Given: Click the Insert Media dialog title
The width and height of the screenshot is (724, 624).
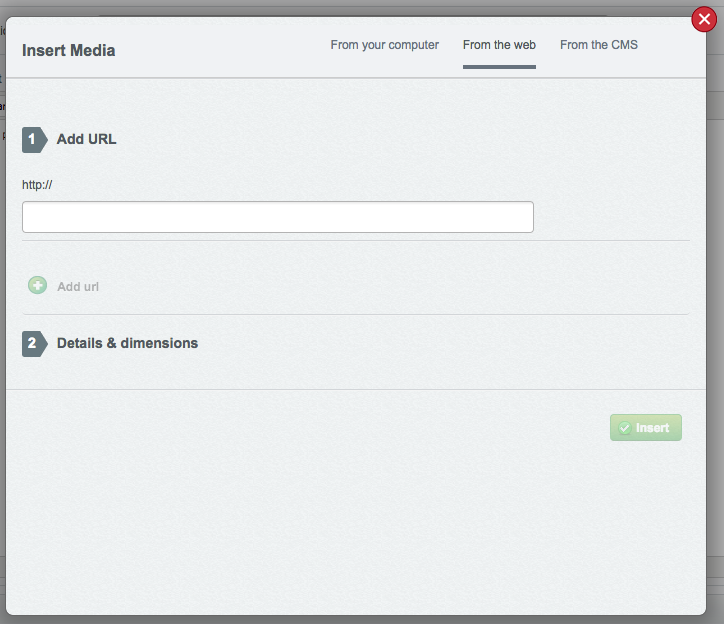Looking at the screenshot, I should tap(68, 50).
